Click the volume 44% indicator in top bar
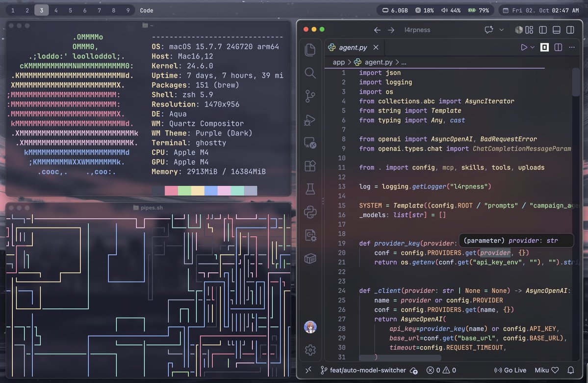This screenshot has width=588, height=383. point(451,10)
